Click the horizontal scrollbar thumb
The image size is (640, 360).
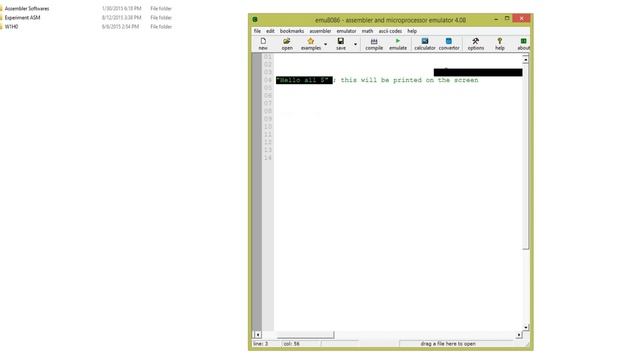305,335
